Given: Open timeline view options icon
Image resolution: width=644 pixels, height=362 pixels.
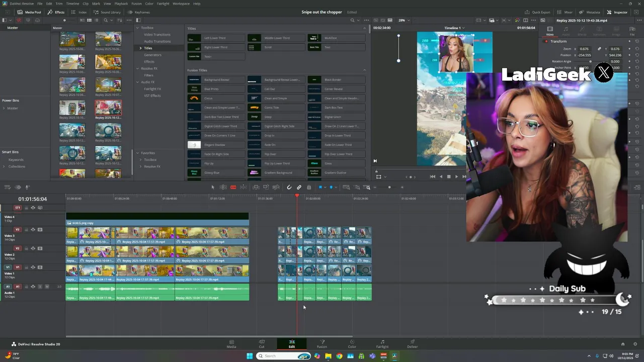Looking at the screenshot, I should point(8,187).
